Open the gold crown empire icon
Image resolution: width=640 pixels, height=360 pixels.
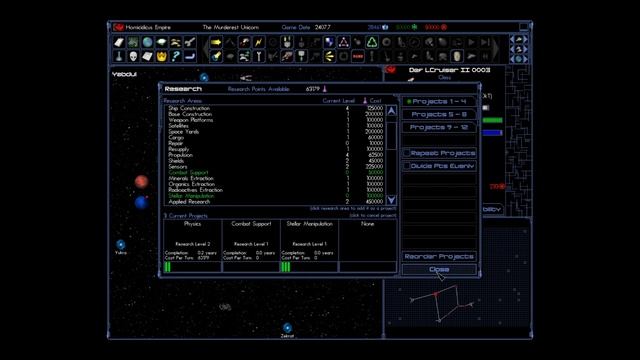[162, 56]
